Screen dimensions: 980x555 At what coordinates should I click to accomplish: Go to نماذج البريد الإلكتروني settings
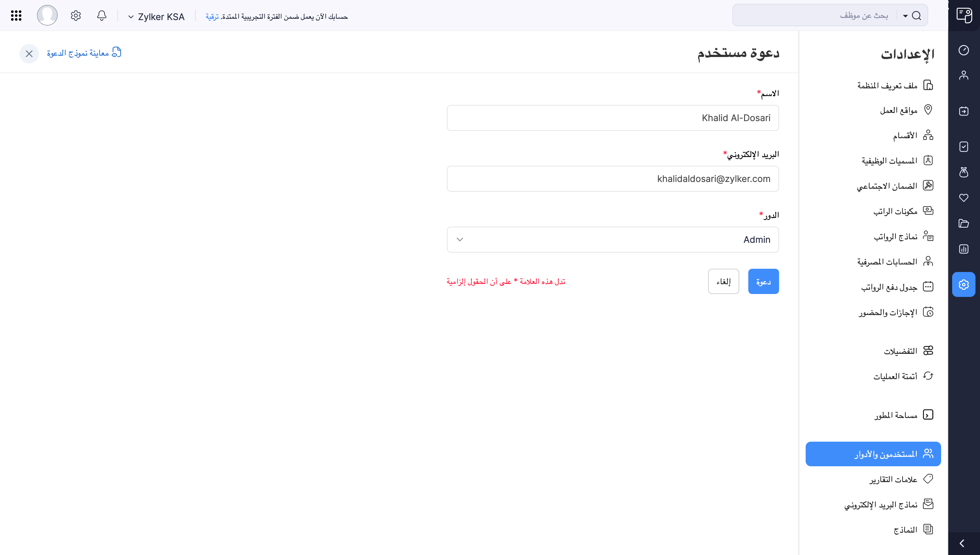pyautogui.click(x=881, y=505)
